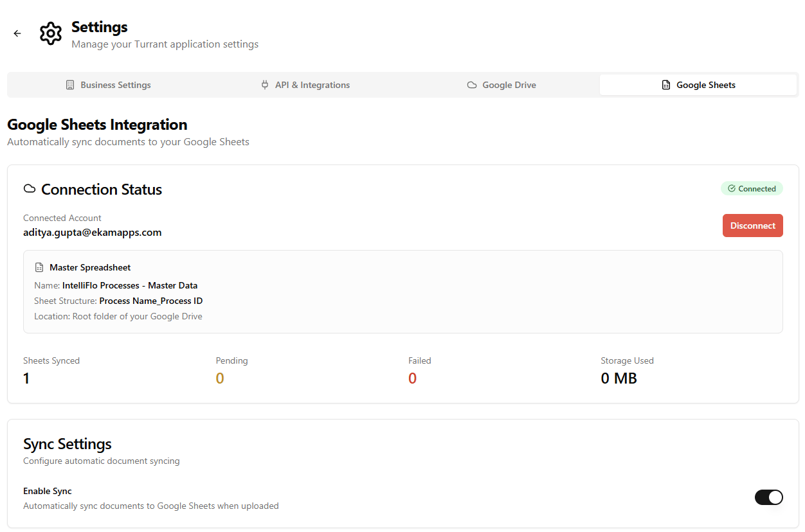Screen dimensions: 805x532
Task: Switch to API & Integrations tab
Action: pos(305,85)
